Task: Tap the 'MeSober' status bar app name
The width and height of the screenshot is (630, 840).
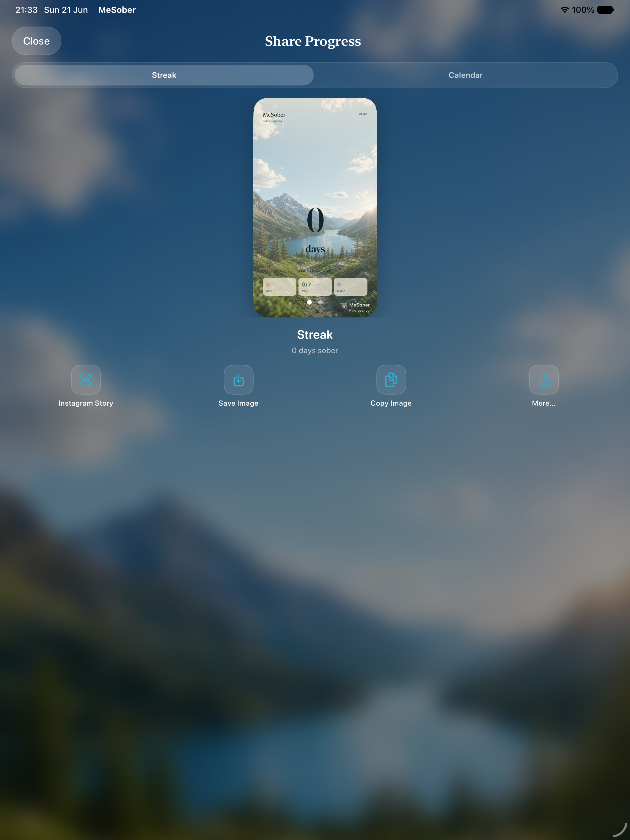Action: [x=117, y=10]
